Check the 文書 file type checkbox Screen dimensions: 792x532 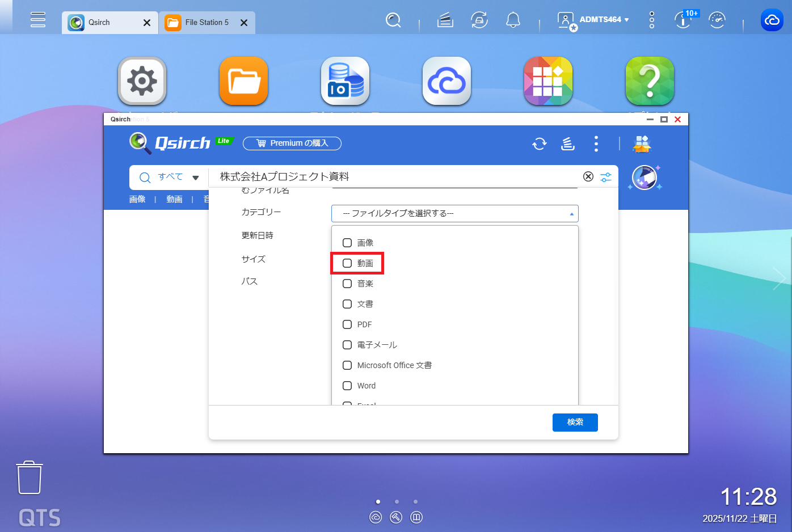[347, 304]
